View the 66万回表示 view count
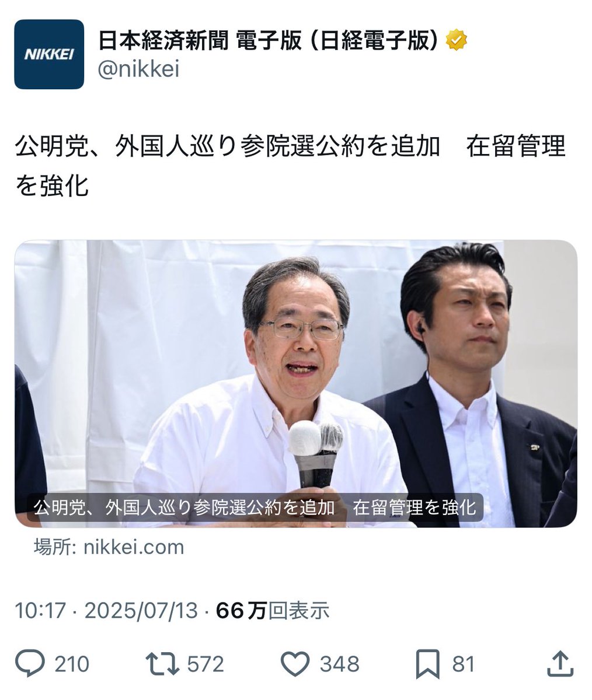 pos(273,611)
